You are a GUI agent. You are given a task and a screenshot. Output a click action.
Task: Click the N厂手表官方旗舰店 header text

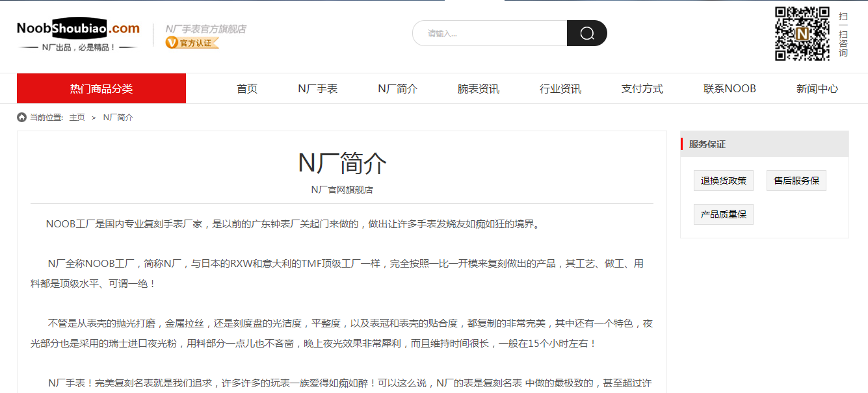click(205, 29)
